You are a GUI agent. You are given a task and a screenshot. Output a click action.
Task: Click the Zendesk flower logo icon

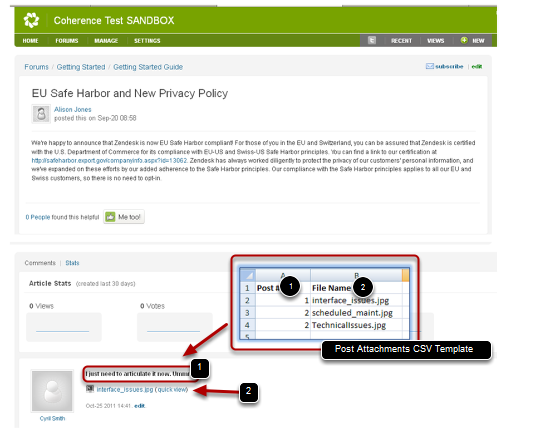pos(31,20)
